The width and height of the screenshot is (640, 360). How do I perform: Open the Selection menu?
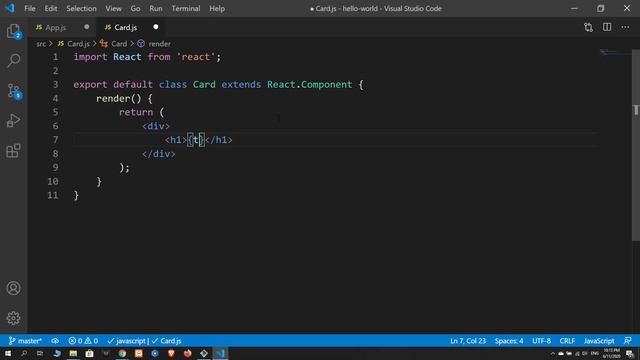click(x=81, y=8)
